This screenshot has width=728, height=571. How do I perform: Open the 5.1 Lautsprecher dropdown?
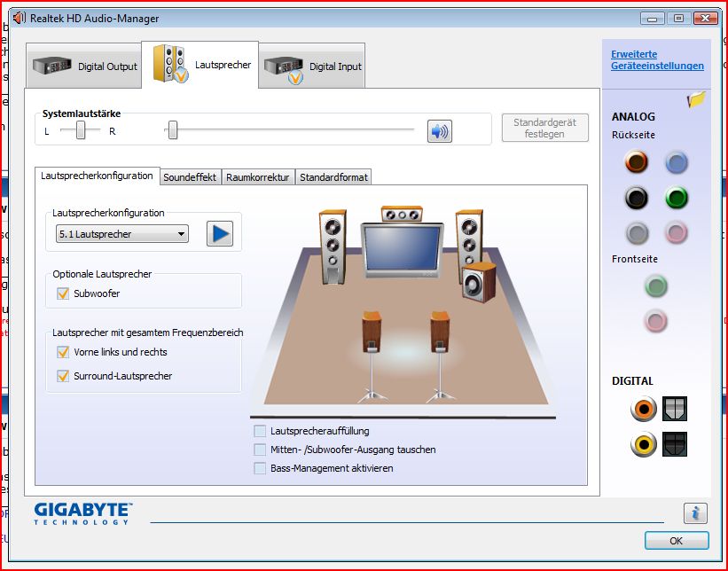point(122,234)
